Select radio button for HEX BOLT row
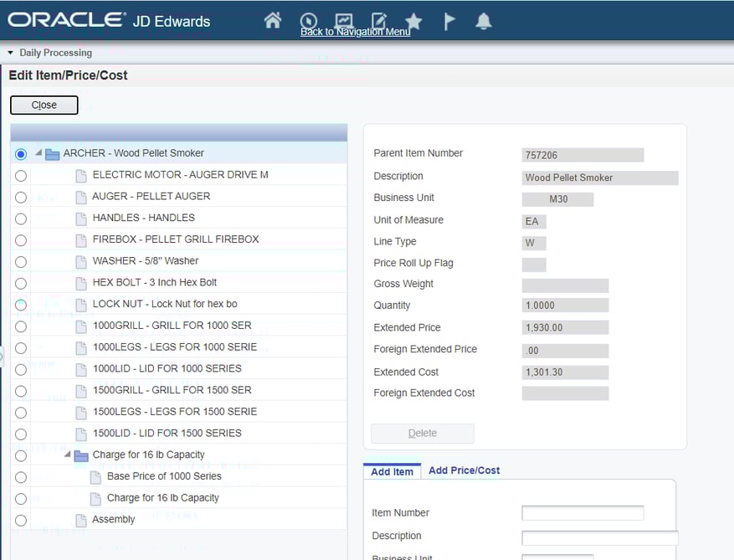 point(21,283)
